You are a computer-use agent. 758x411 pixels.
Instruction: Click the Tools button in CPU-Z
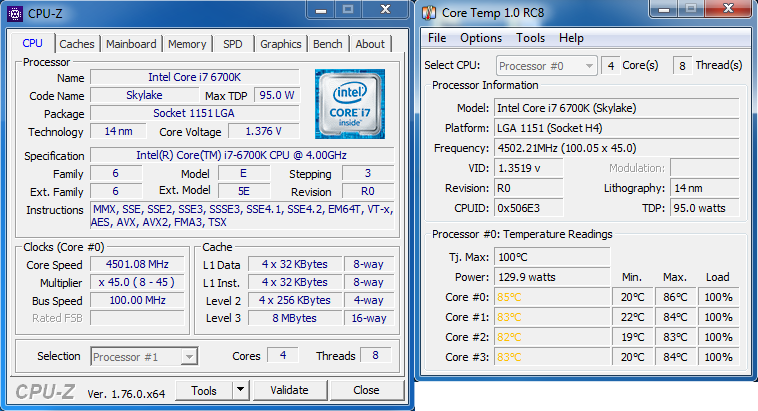tap(204, 390)
